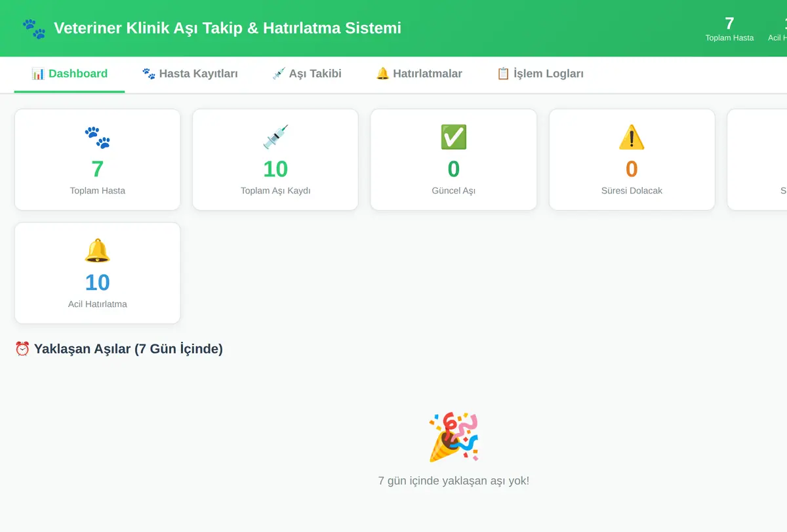Click the warning icon on Süresi Dolacak card
Viewport: 787px width, 532px height.
pos(632,137)
